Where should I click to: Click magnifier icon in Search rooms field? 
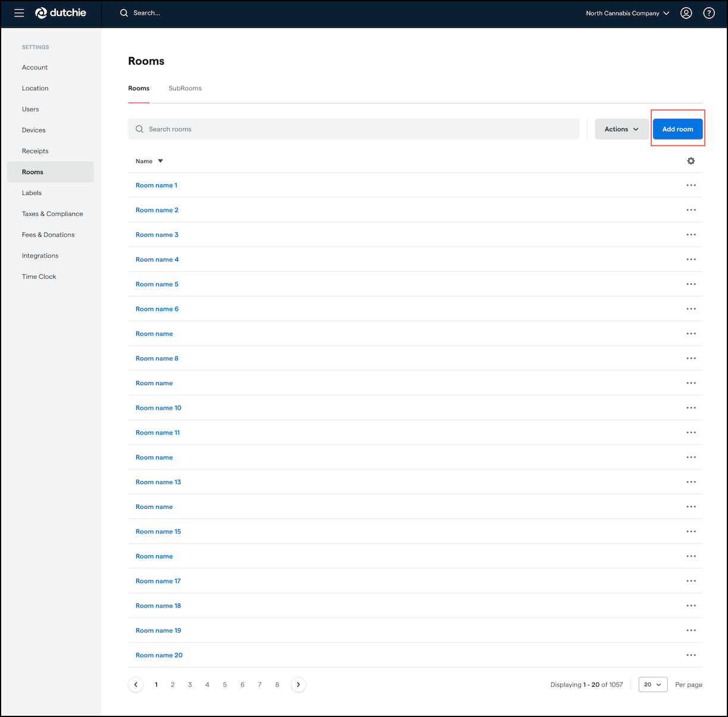pos(140,129)
